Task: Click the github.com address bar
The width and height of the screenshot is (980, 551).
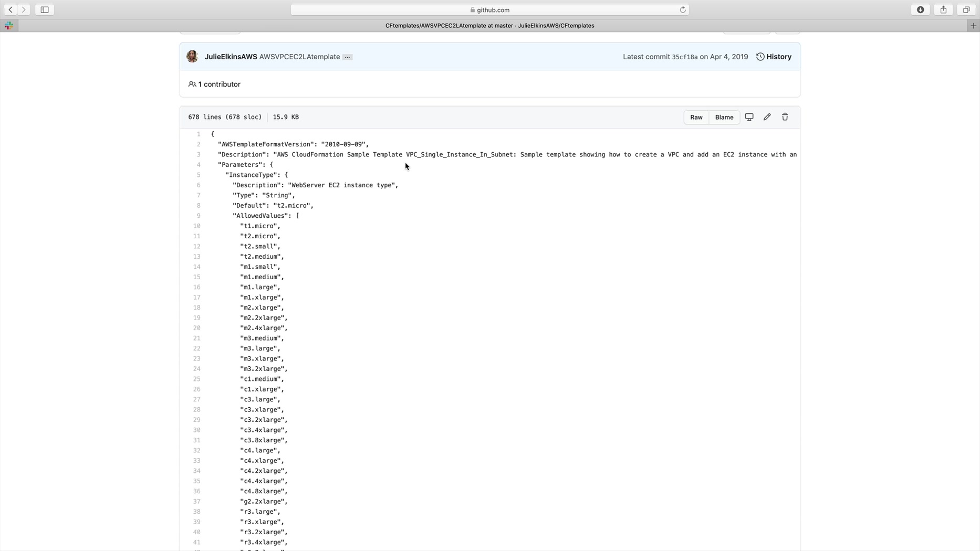Action: 489,9
